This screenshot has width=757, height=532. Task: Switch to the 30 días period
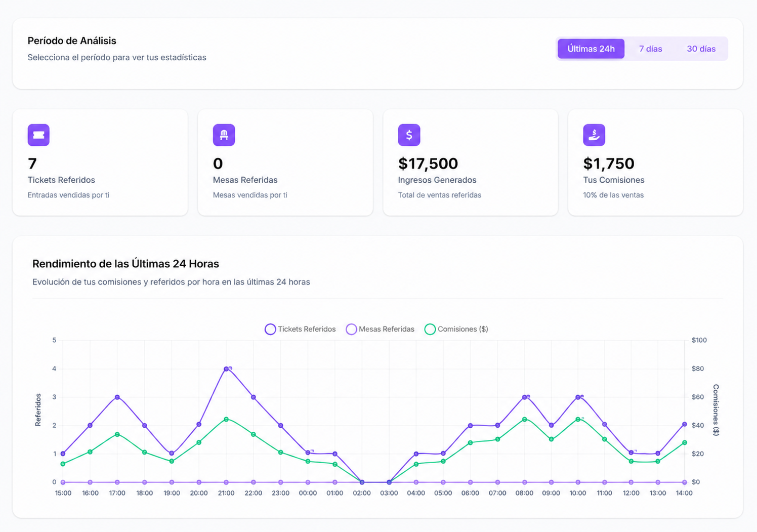point(701,49)
